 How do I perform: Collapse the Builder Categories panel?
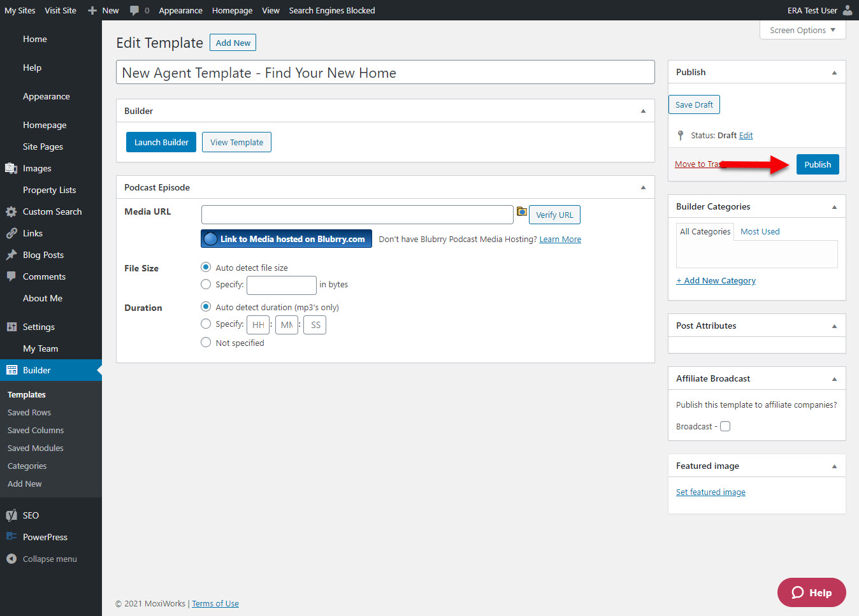point(834,207)
